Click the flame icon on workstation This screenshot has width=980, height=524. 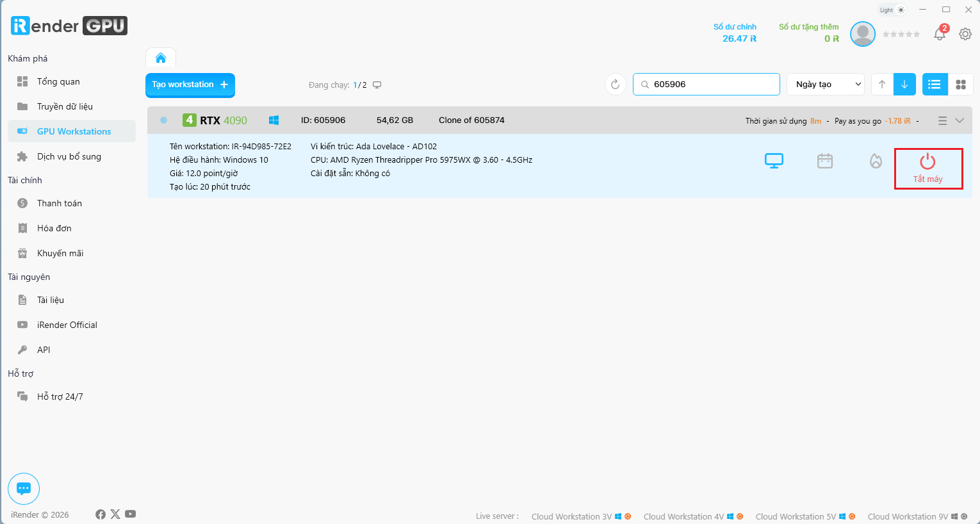(876, 161)
